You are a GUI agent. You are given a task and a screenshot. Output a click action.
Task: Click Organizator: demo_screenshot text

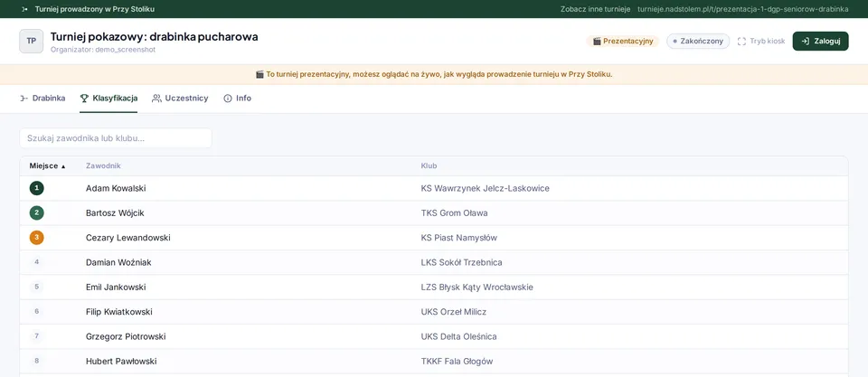[x=103, y=49]
